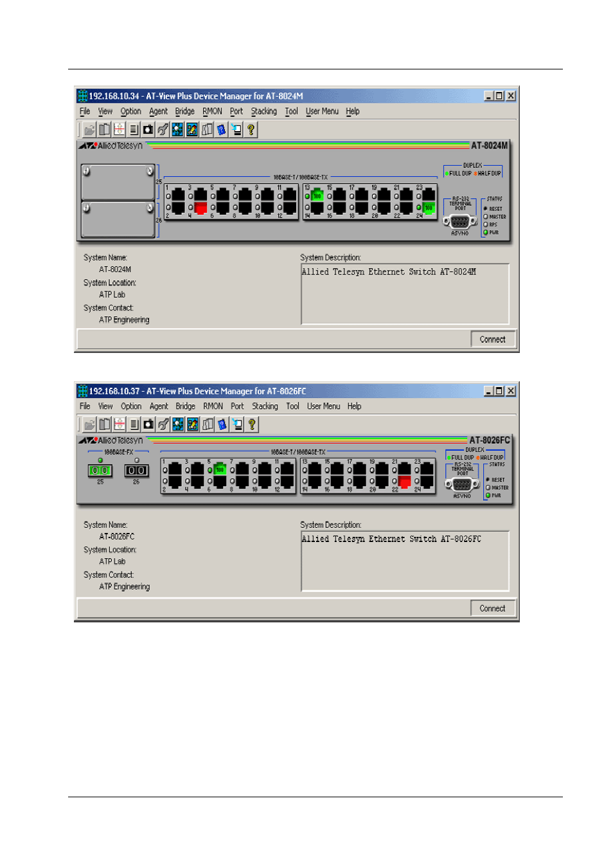Open the File menu in the AT-8026FC window
Image resolution: width=613 pixels, height=868 pixels.
[85, 406]
